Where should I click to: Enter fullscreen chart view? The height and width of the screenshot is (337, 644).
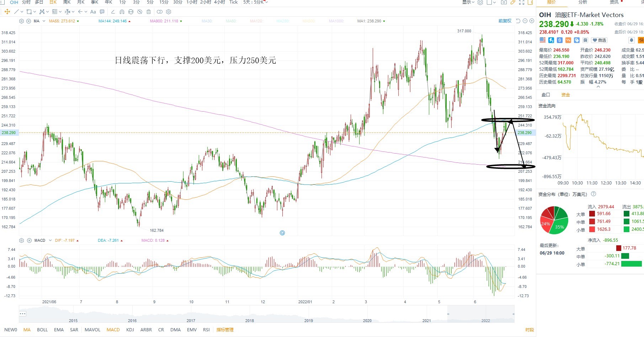(x=522, y=2)
